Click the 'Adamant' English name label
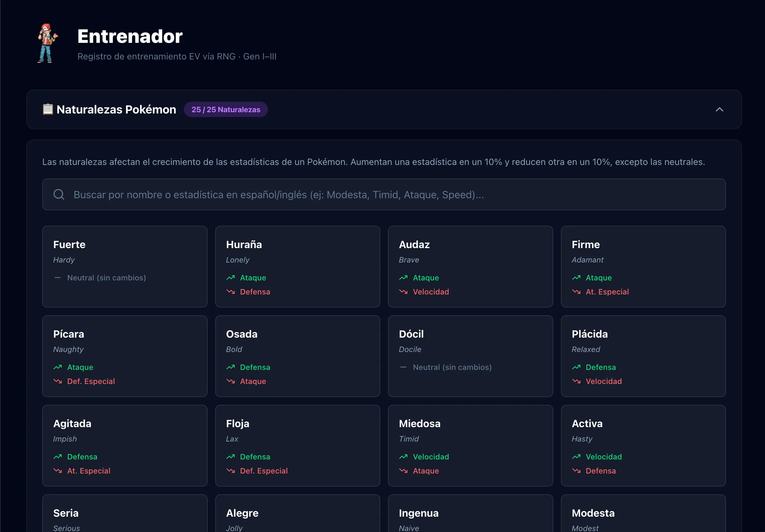This screenshot has height=532, width=765. (x=588, y=260)
